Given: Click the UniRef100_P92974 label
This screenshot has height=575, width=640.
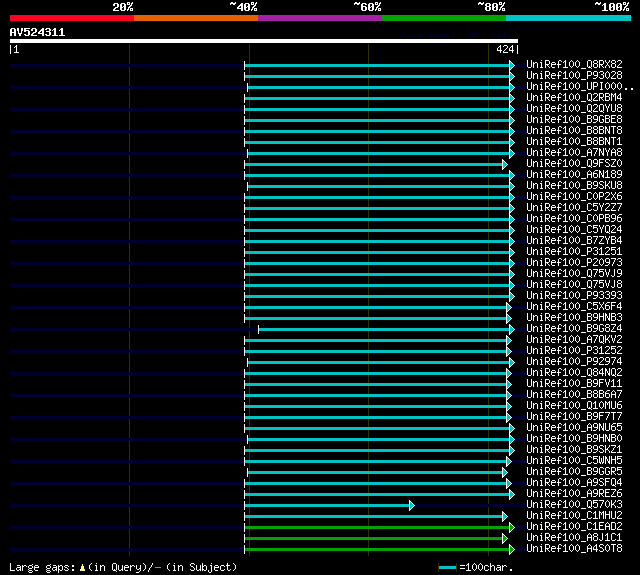Looking at the screenshot, I should pyautogui.click(x=574, y=362).
